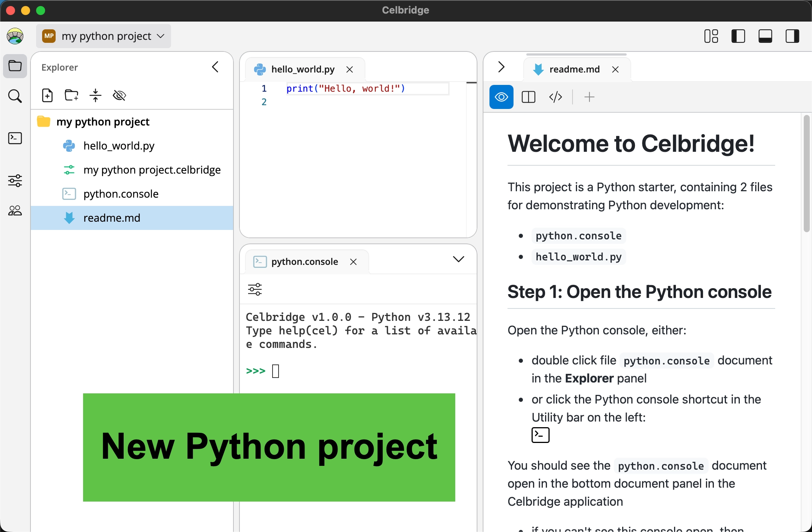Click the 'Step 1: Open the Python console' heading
The image size is (812, 532).
tap(639, 292)
